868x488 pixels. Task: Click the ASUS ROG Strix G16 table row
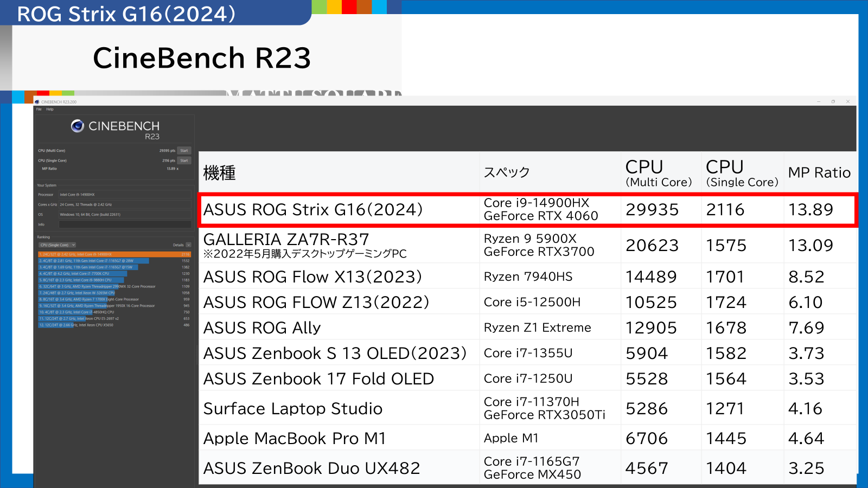point(527,209)
